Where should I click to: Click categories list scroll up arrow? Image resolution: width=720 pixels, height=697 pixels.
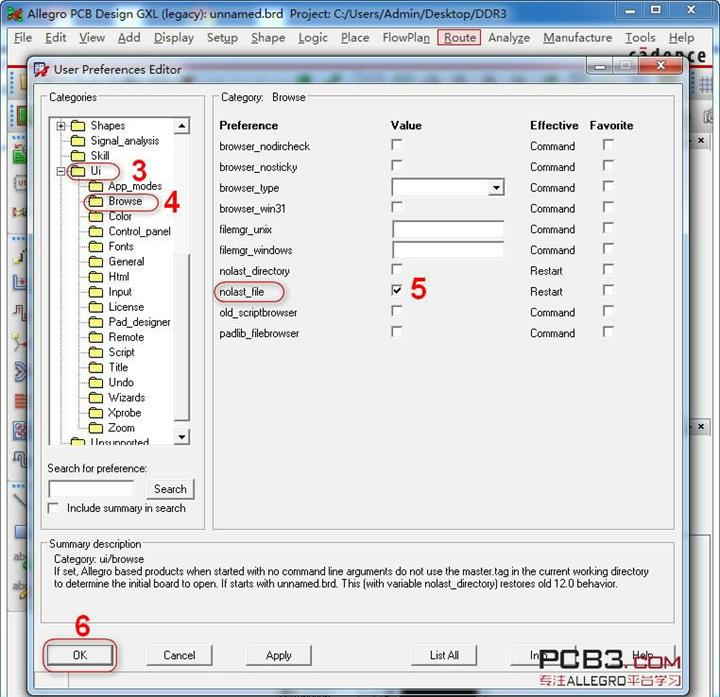point(182,125)
